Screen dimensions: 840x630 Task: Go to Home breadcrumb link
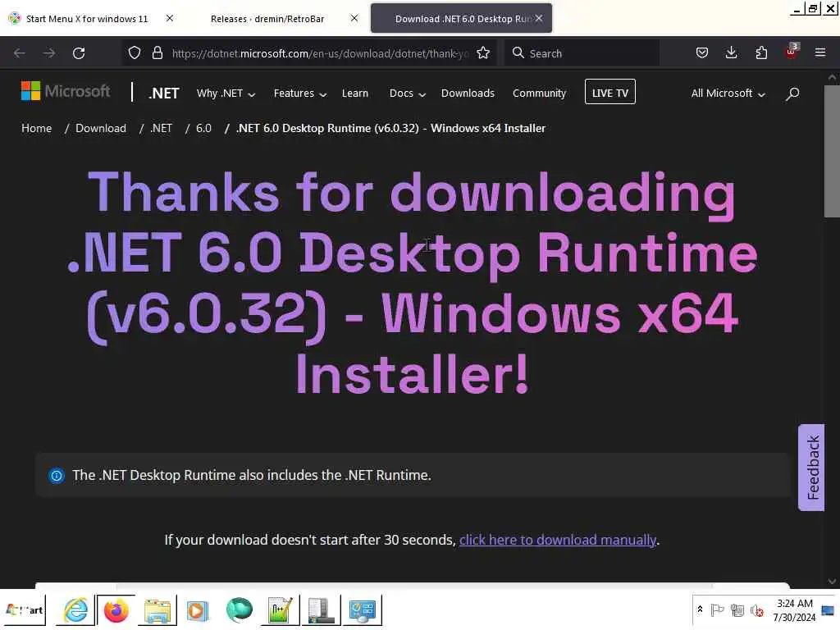coord(36,129)
